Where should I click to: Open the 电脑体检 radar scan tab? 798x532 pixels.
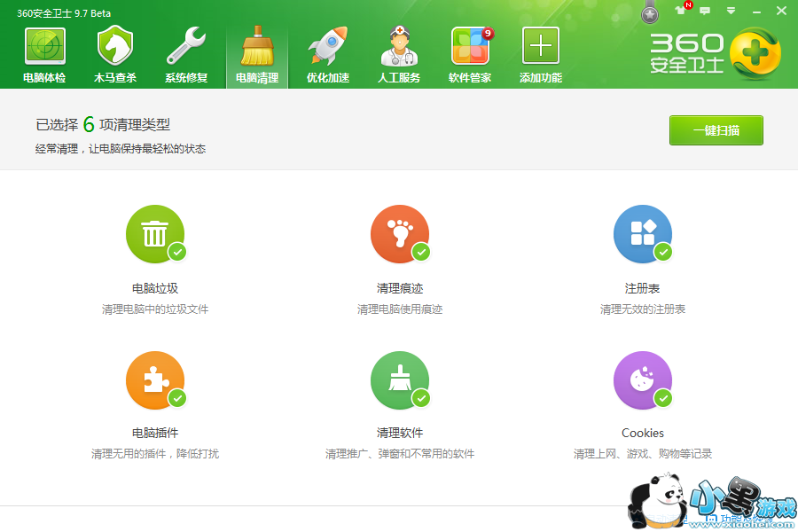pyautogui.click(x=44, y=54)
